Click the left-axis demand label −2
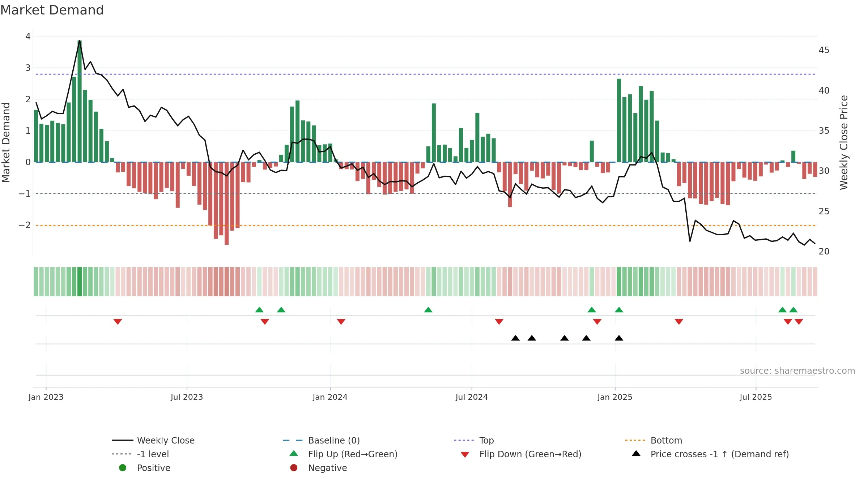The width and height of the screenshot is (868, 488). (x=25, y=225)
